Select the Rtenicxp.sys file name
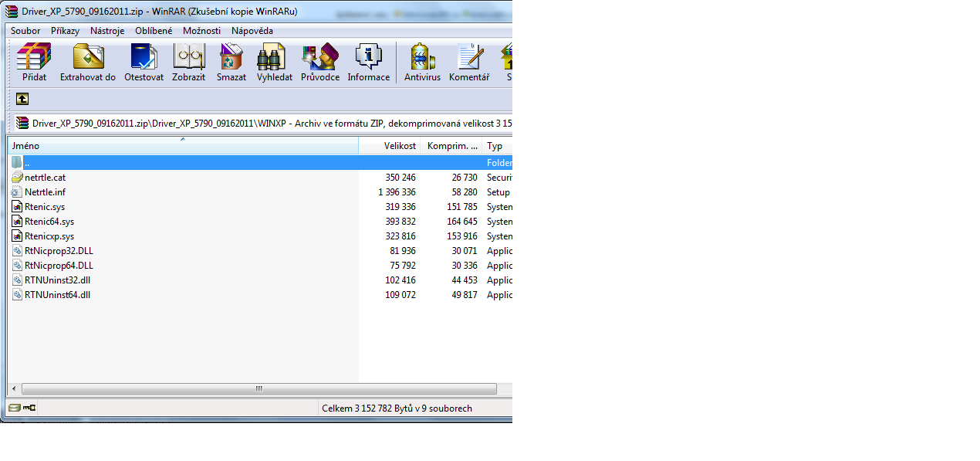 coord(49,236)
